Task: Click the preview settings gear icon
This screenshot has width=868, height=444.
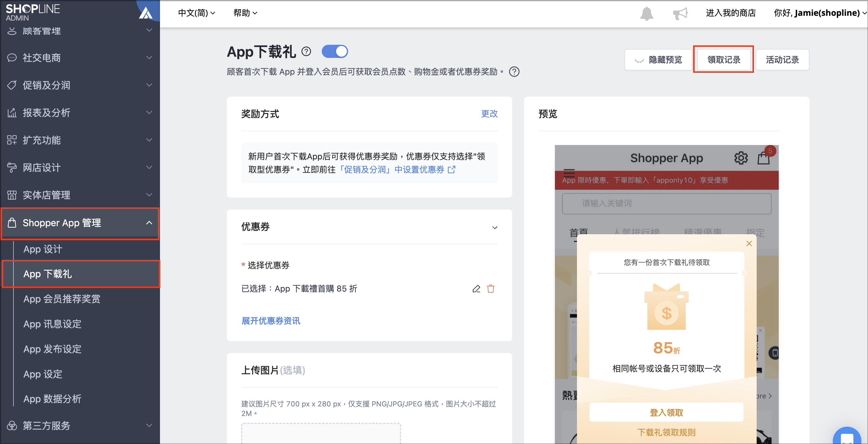Action: 741,158
